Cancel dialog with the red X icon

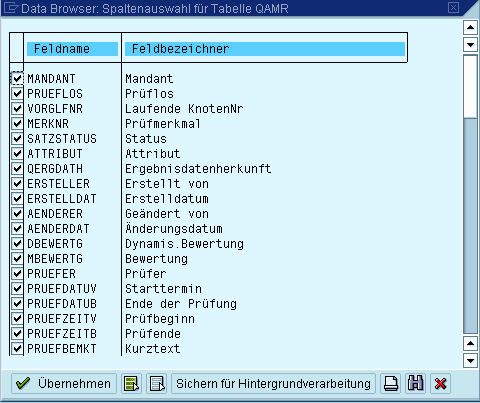440,383
